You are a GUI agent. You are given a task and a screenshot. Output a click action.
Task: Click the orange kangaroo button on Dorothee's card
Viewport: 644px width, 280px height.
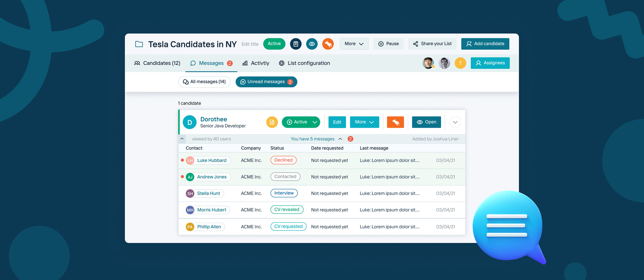395,122
